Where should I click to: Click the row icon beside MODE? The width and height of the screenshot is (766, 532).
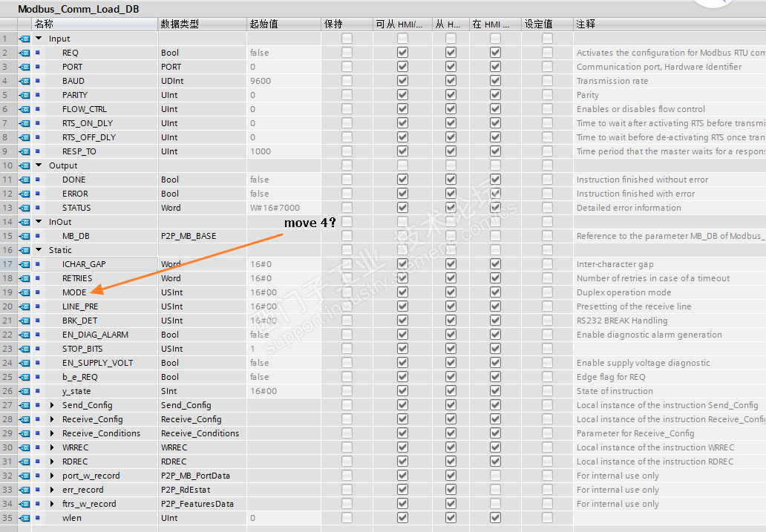(x=24, y=292)
